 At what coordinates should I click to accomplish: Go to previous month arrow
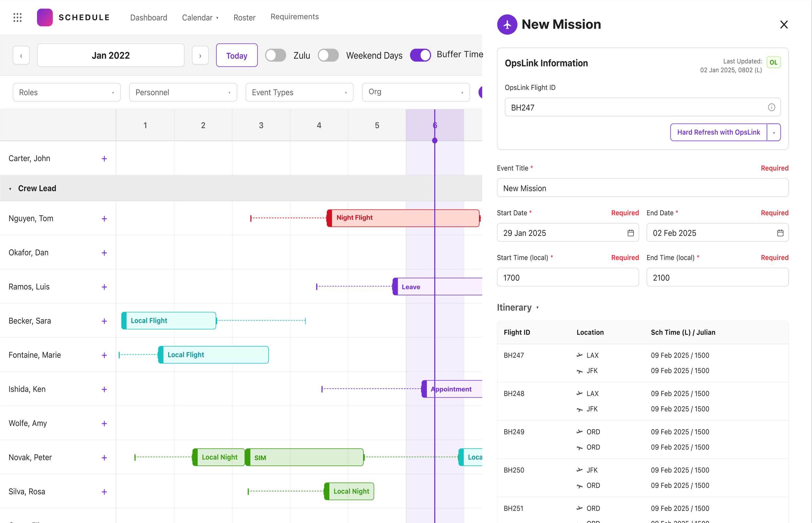tap(21, 55)
